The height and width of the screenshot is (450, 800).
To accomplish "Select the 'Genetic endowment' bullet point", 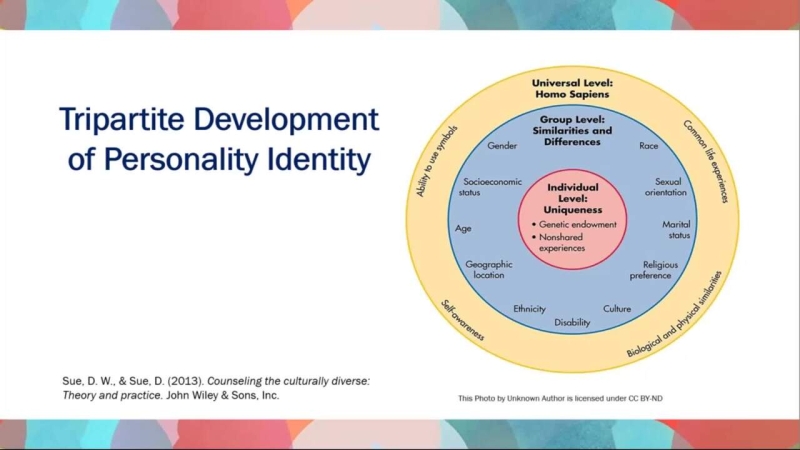I will (x=577, y=225).
